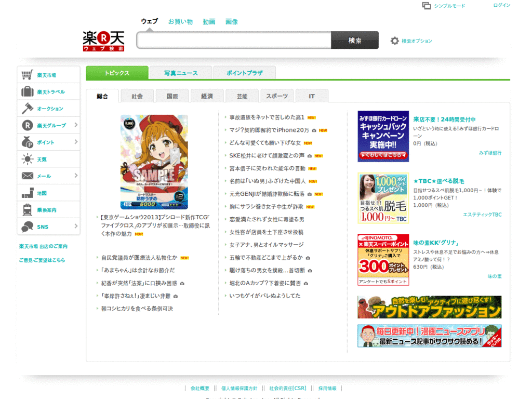The width and height of the screenshot is (532, 399).
Task: Open いつもゲイがバレぬようしてた headline
Action: (x=264, y=296)
